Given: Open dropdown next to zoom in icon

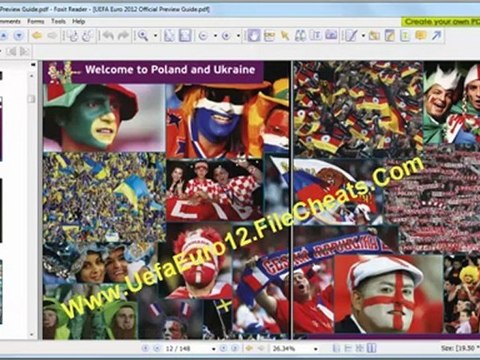Looking at the screenshot, I should (x=238, y=36).
